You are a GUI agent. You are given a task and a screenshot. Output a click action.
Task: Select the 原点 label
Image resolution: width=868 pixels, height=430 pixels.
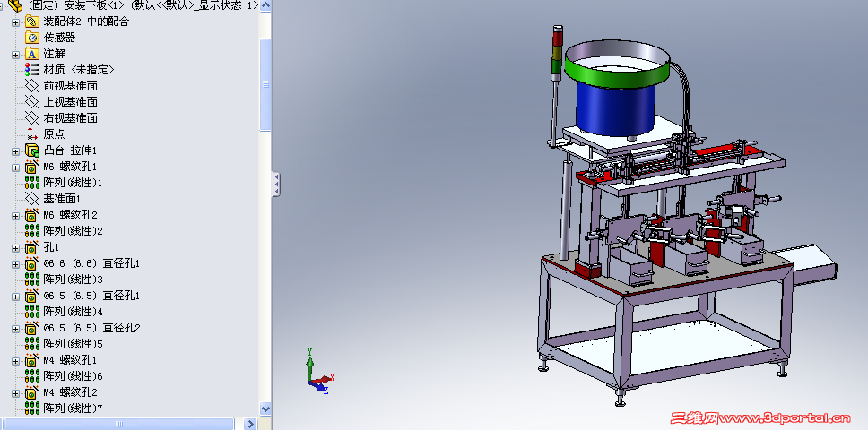(x=54, y=133)
